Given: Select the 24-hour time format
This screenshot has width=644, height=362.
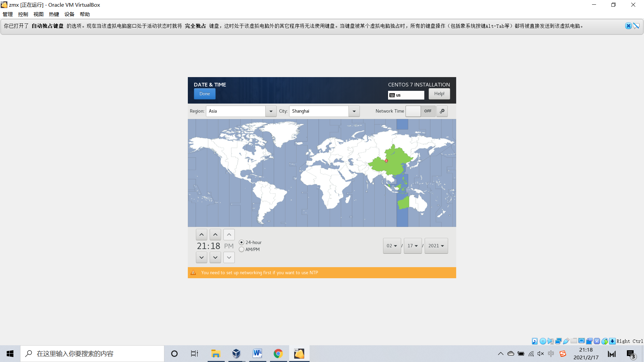Looking at the screenshot, I should [x=241, y=242].
